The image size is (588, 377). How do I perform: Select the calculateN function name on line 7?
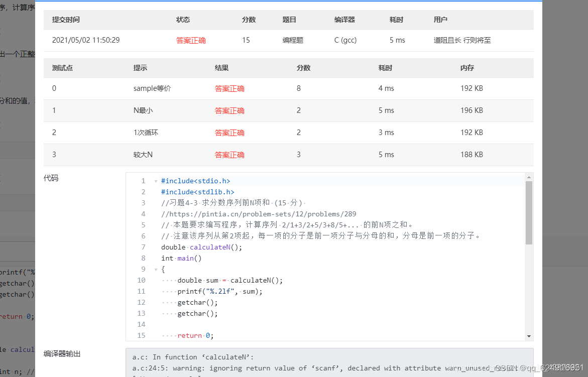(x=209, y=247)
